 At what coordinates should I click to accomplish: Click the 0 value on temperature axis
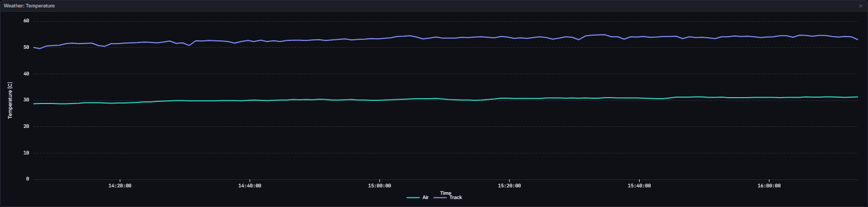28,179
